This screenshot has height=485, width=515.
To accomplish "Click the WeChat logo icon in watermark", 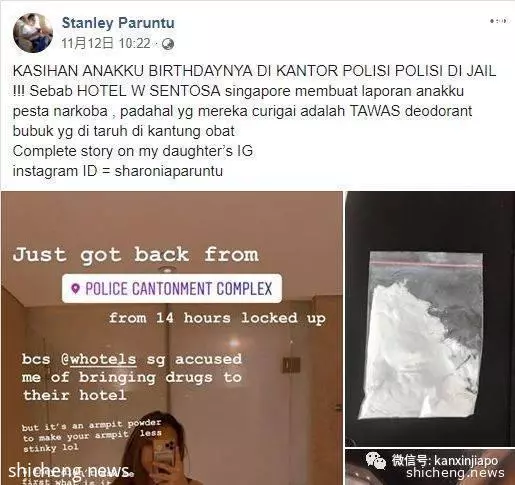I will [376, 460].
